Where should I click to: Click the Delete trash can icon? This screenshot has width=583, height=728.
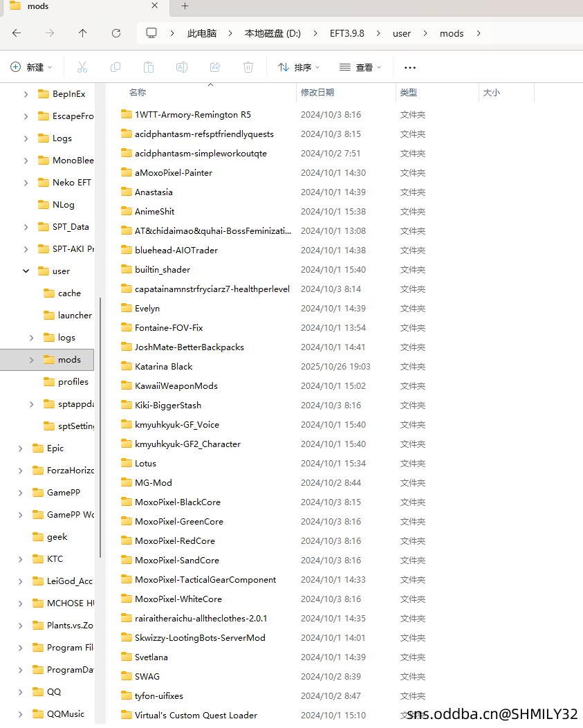point(248,67)
